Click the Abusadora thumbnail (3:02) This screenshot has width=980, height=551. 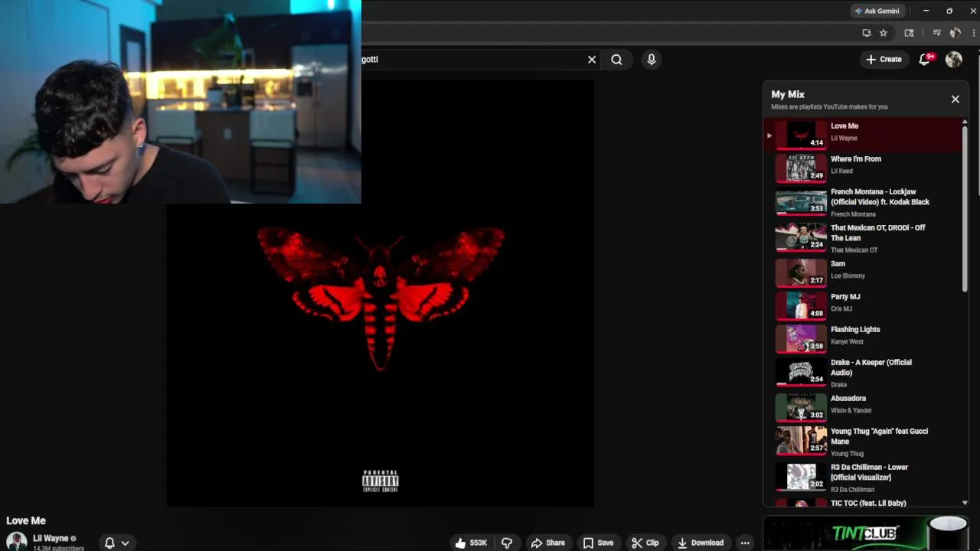801,407
